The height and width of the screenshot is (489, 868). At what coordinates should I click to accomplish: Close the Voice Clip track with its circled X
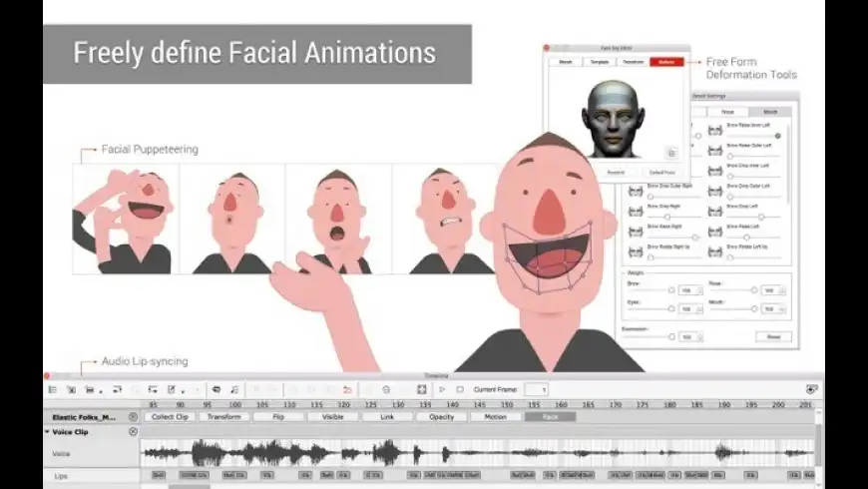click(x=133, y=431)
